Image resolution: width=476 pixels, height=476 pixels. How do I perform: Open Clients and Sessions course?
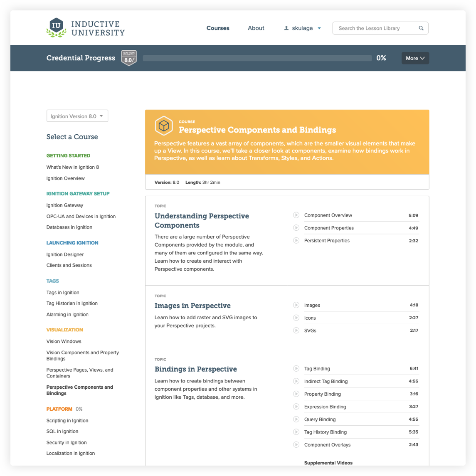click(69, 265)
